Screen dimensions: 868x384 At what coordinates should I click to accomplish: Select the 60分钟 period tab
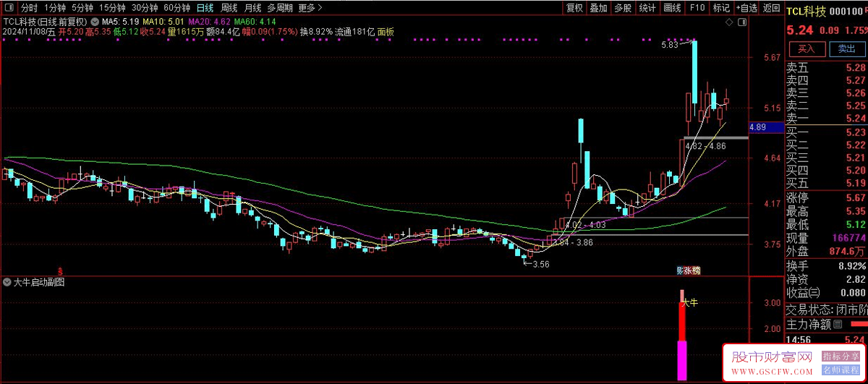point(177,8)
